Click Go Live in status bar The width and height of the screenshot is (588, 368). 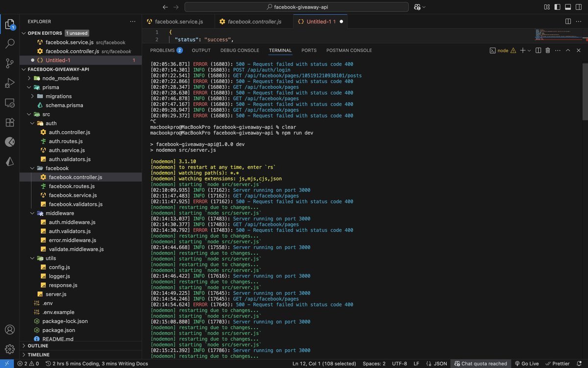(x=526, y=364)
